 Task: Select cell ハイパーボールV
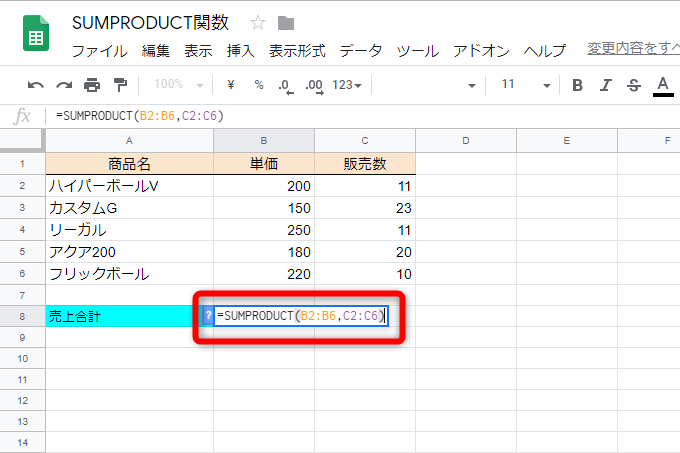coord(129,186)
